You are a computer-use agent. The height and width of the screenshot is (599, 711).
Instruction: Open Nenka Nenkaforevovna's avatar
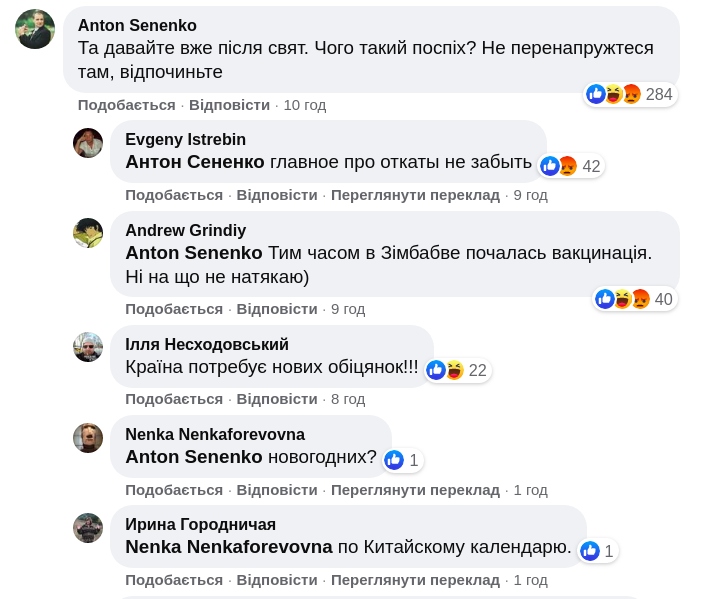pos(88,437)
